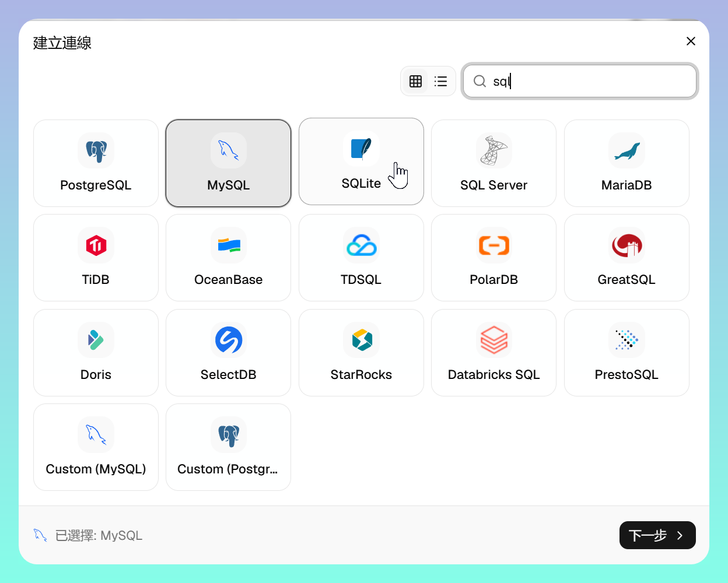Viewport: 728px width, 583px height.
Task: Click the SQL Server label text
Action: click(494, 185)
